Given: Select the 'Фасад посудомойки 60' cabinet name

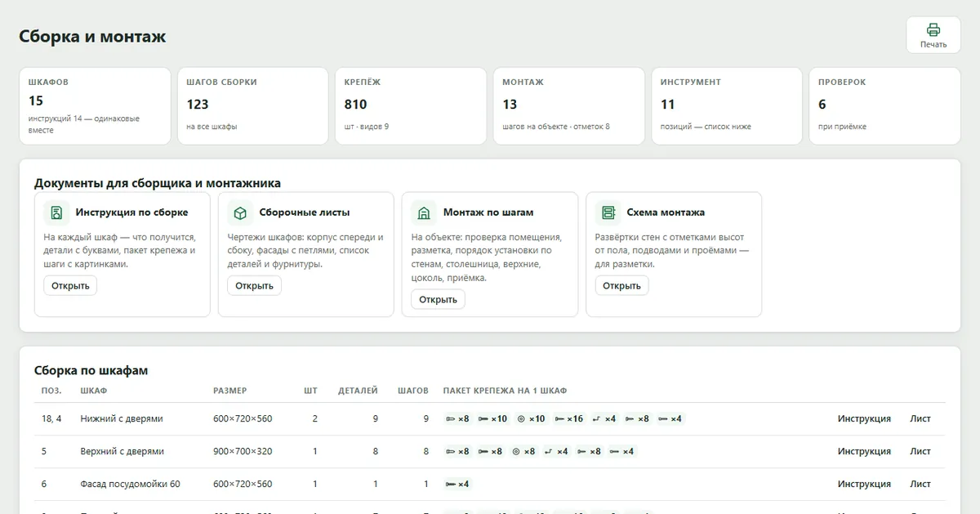Looking at the screenshot, I should click(130, 484).
